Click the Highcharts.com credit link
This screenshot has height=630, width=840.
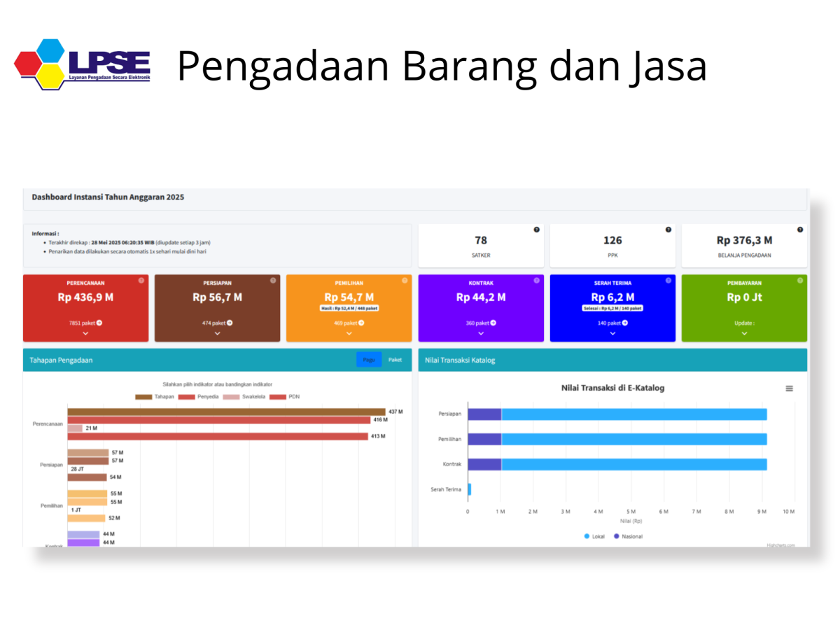point(780,545)
